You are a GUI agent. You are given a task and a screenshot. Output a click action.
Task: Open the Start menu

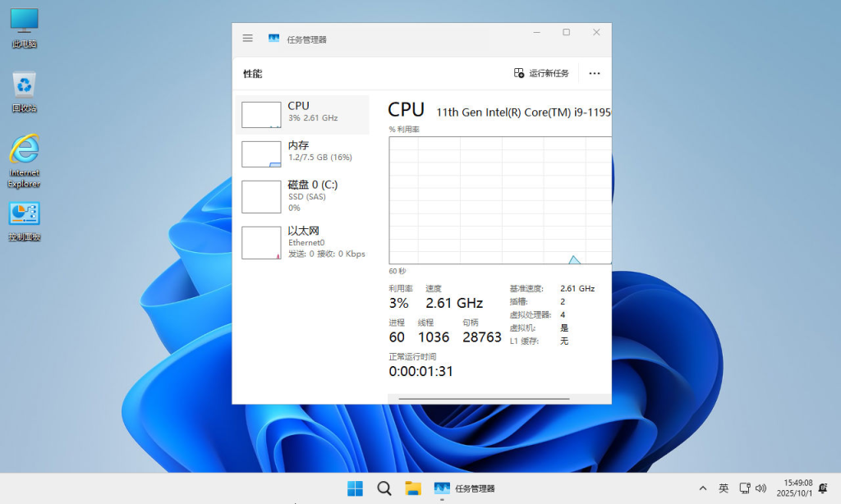[355, 487]
